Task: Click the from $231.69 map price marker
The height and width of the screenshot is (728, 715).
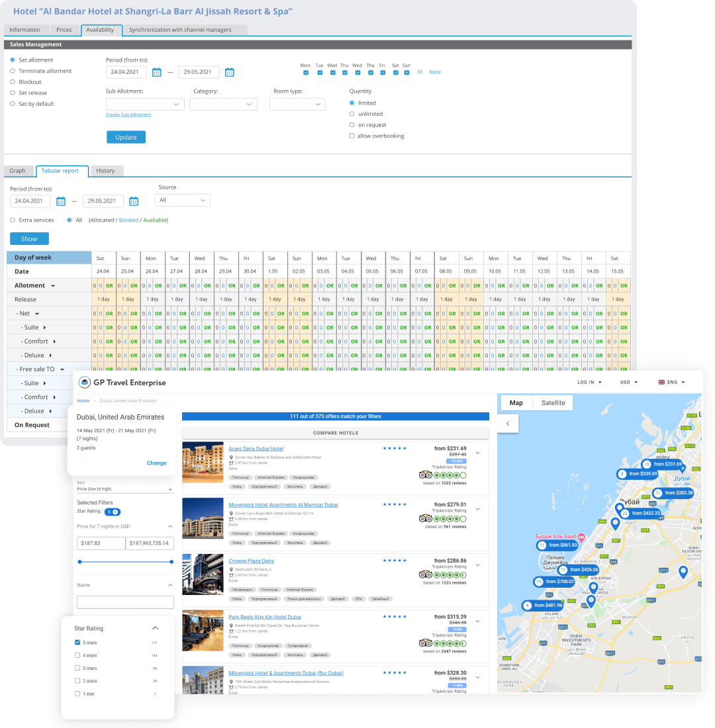Action: (662, 464)
